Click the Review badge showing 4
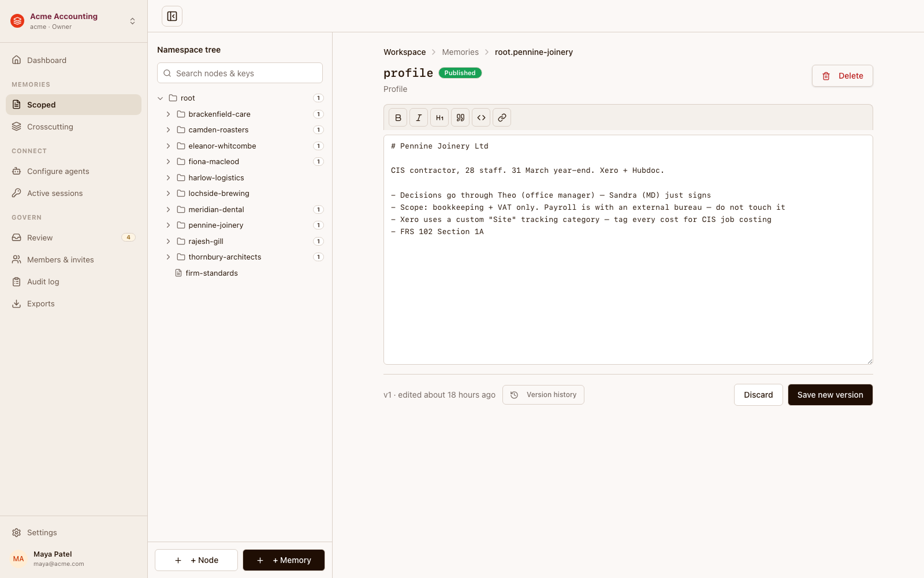924x578 pixels. point(128,238)
